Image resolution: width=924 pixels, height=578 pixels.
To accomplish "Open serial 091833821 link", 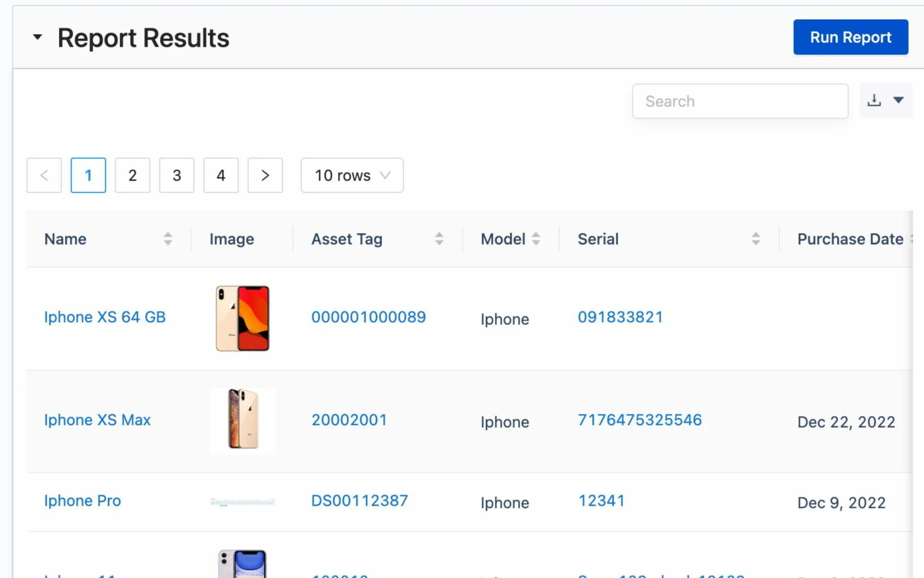I will pyautogui.click(x=620, y=317).
